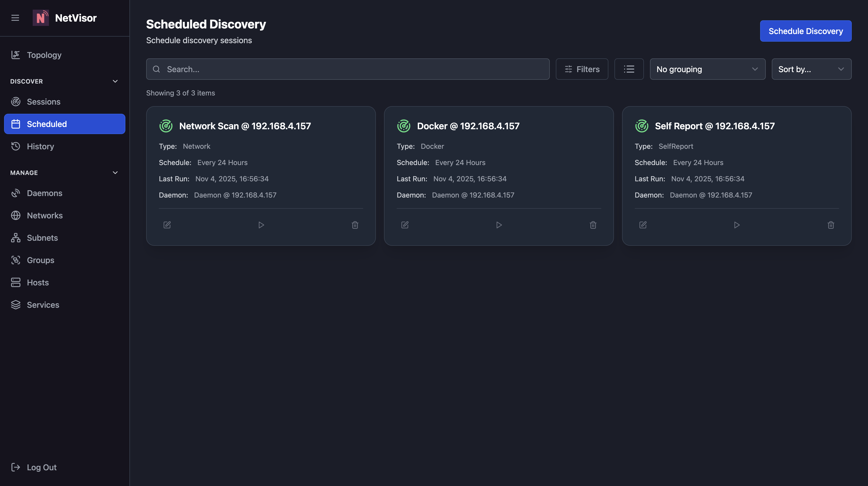Collapse the Discover section chevron
The image size is (868, 486).
coord(115,81)
